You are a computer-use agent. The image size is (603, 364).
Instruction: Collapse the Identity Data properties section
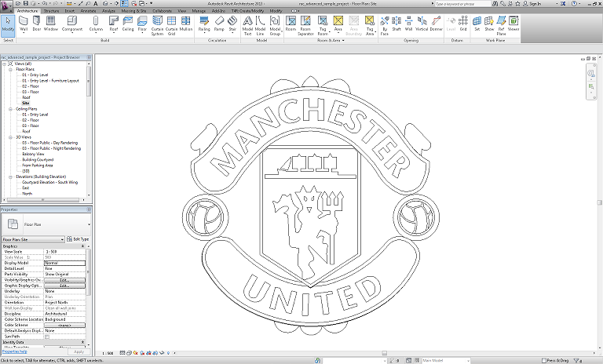tap(82, 342)
